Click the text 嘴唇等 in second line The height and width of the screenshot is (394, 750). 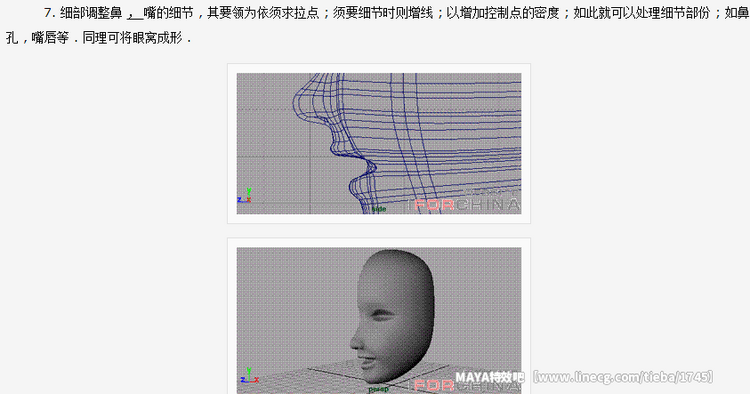point(50,38)
